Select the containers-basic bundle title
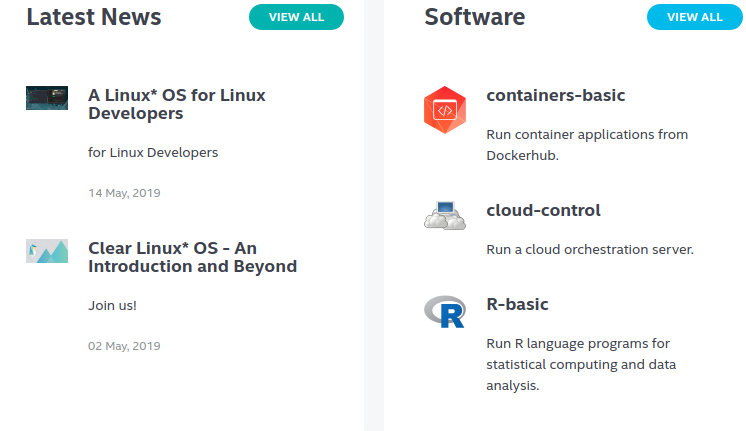Image resolution: width=746 pixels, height=431 pixels. pyautogui.click(x=555, y=96)
